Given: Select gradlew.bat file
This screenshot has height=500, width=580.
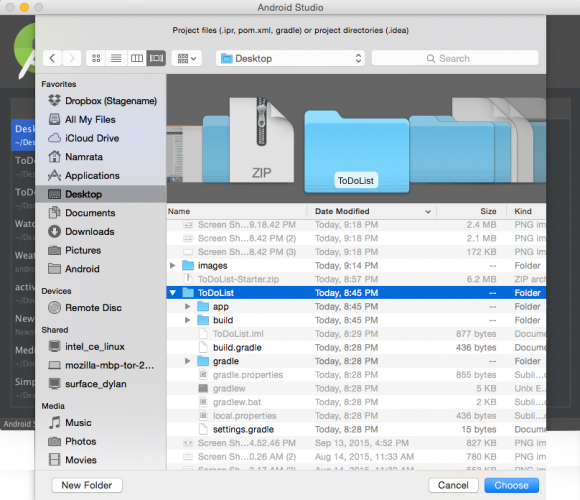Looking at the screenshot, I should (356, 402).
